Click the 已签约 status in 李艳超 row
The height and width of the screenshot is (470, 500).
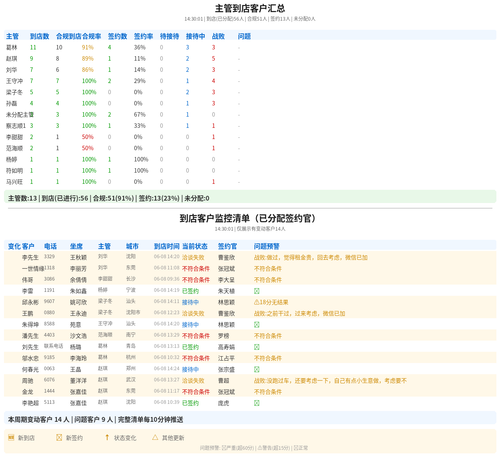click(190, 403)
